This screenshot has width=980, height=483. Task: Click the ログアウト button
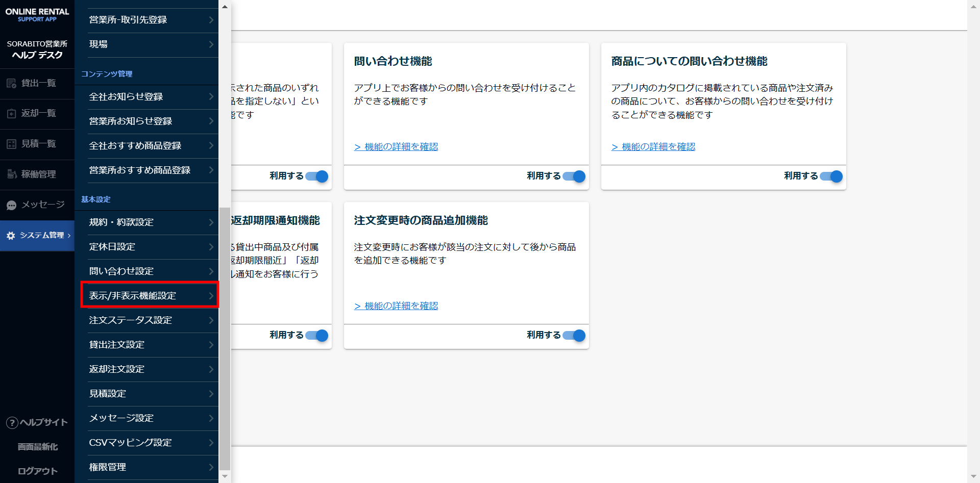(37, 471)
